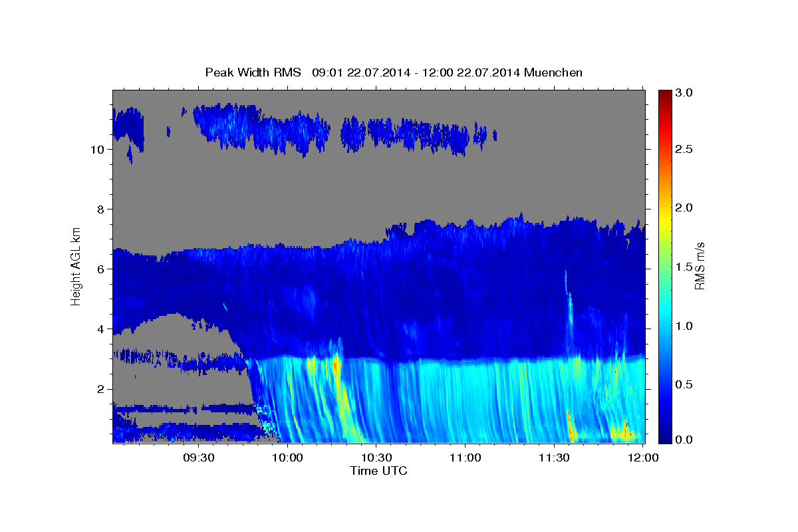Click the plot title 'Peak Width RMS'

pyautogui.click(x=253, y=72)
